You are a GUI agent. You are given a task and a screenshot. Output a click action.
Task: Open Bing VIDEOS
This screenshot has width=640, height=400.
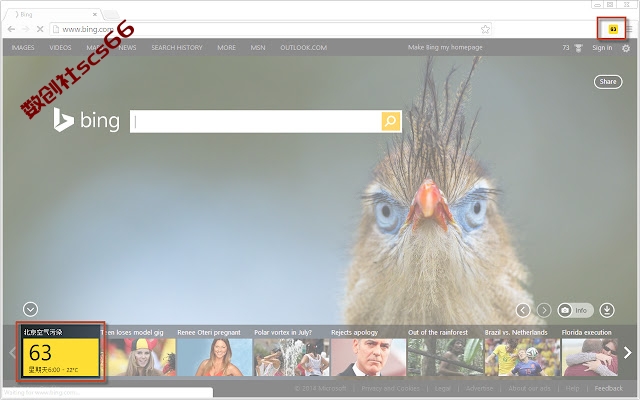point(60,48)
